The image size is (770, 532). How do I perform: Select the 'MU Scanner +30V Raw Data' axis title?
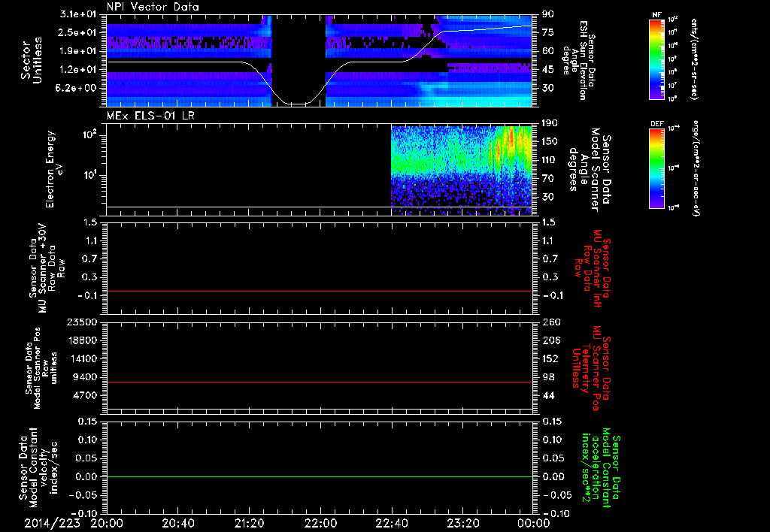point(46,268)
